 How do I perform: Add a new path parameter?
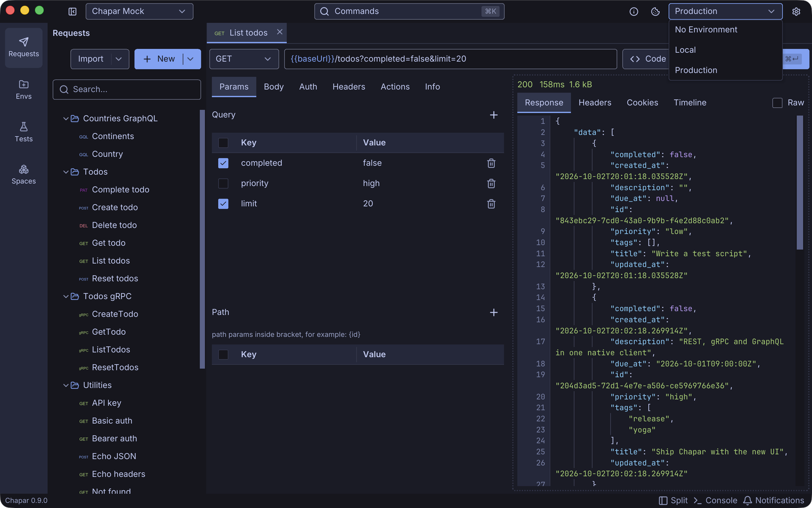pos(494,312)
